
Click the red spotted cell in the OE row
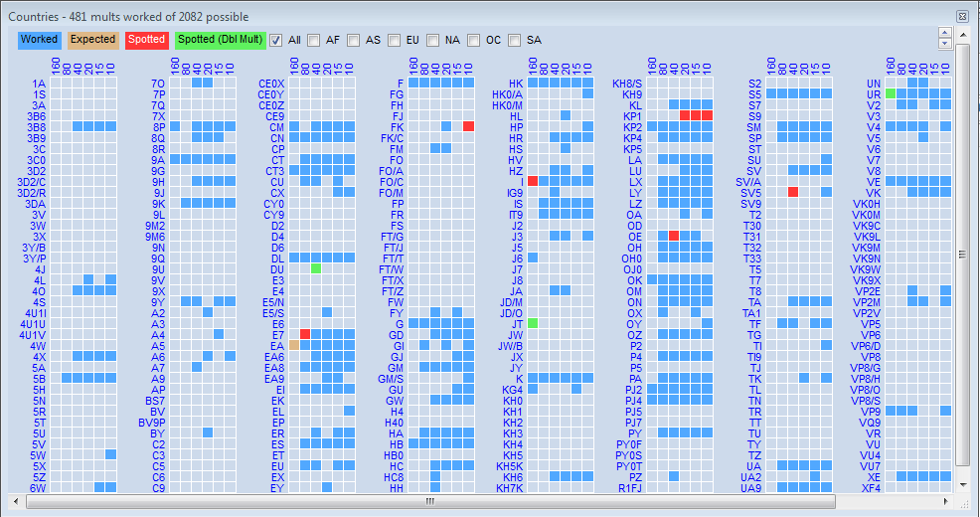(x=674, y=236)
